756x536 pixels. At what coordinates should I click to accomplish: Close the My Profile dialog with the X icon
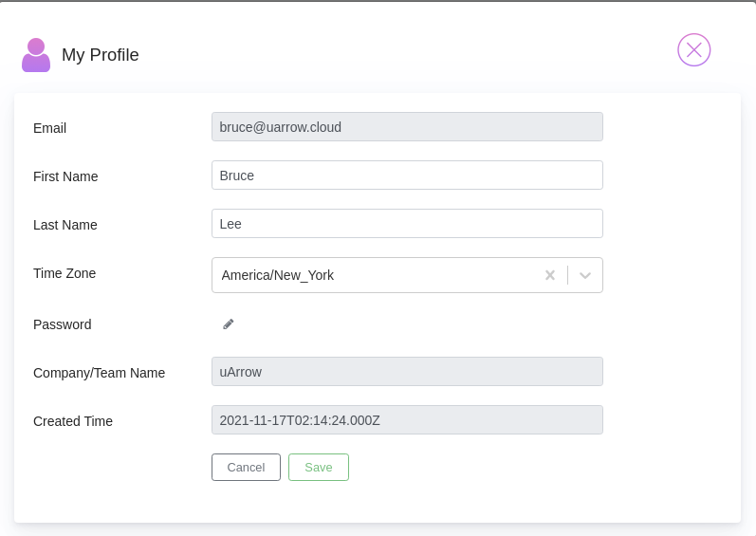pyautogui.click(x=693, y=50)
